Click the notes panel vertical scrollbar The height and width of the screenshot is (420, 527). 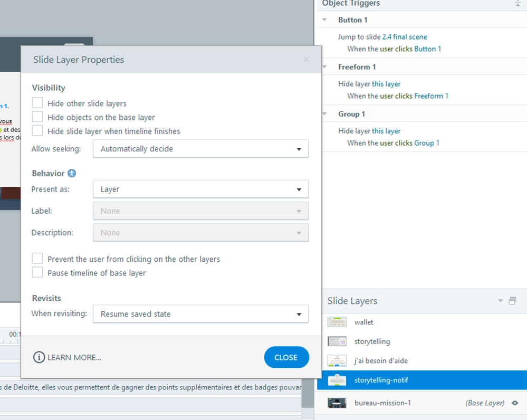click(308, 394)
